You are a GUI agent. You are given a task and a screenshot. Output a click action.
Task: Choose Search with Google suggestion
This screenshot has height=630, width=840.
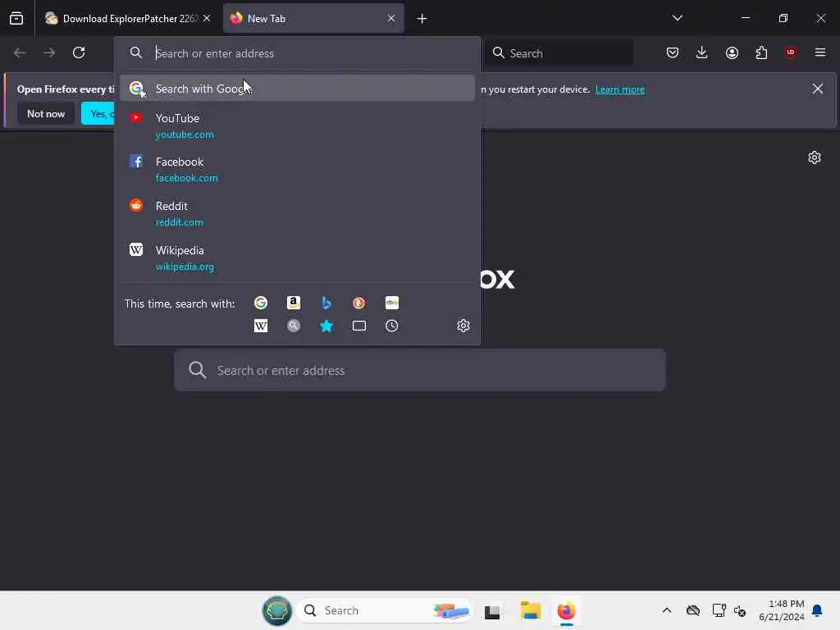point(297,89)
